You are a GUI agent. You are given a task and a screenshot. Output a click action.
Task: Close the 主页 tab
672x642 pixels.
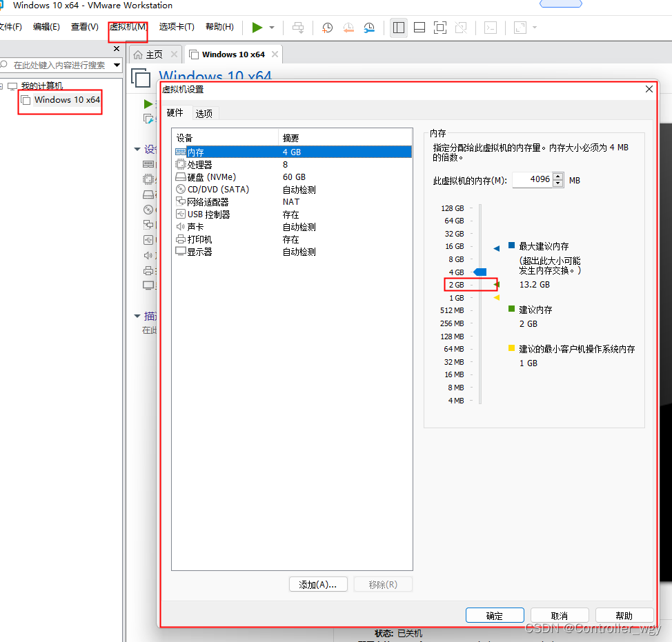pos(174,54)
